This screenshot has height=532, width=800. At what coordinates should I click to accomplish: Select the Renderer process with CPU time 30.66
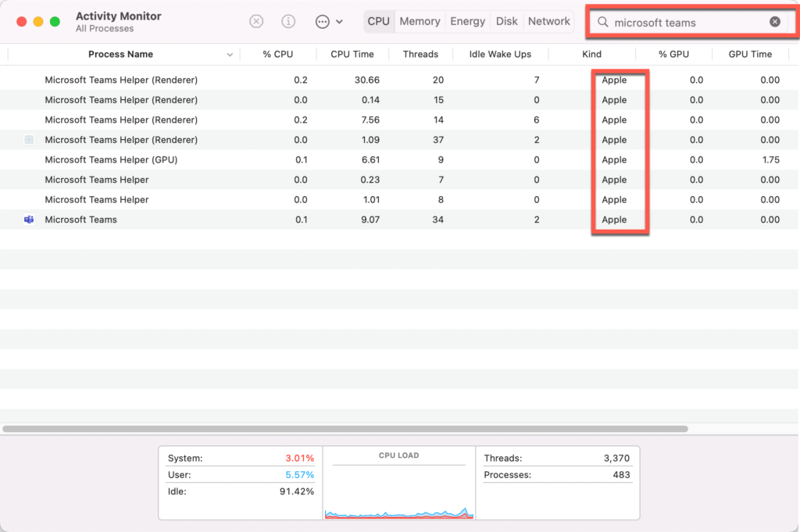pos(121,80)
